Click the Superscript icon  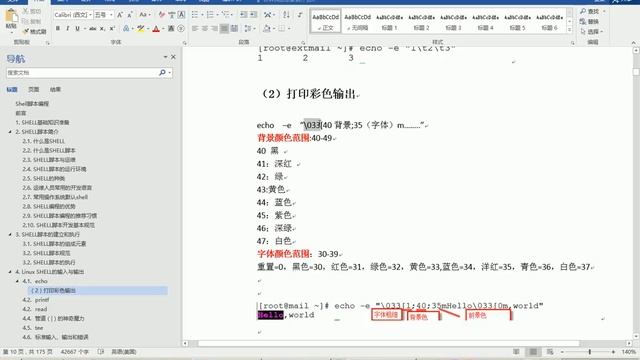click(x=112, y=29)
